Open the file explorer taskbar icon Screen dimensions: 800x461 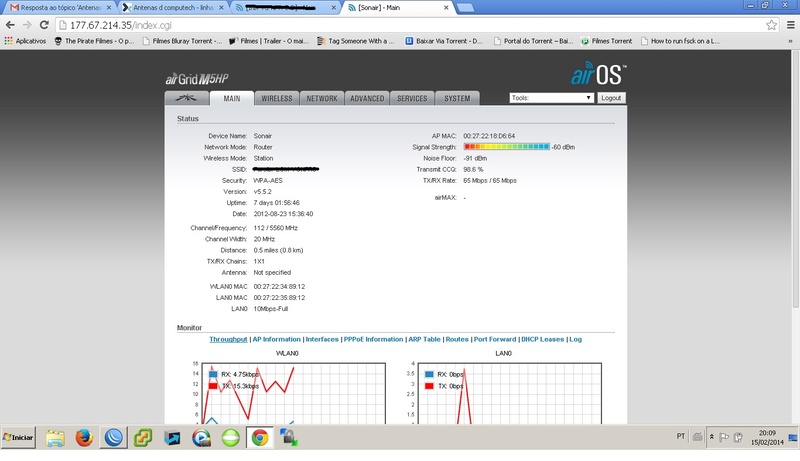(55, 438)
